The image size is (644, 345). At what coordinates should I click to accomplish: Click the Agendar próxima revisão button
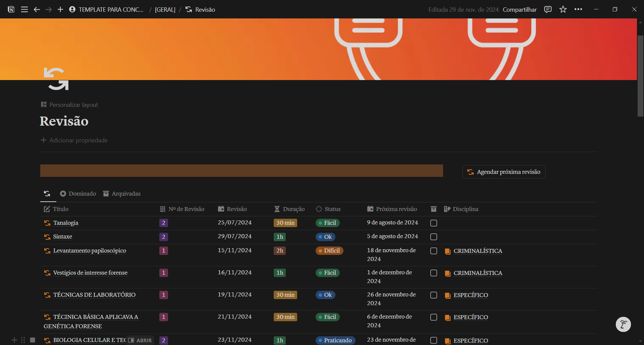coord(504,172)
